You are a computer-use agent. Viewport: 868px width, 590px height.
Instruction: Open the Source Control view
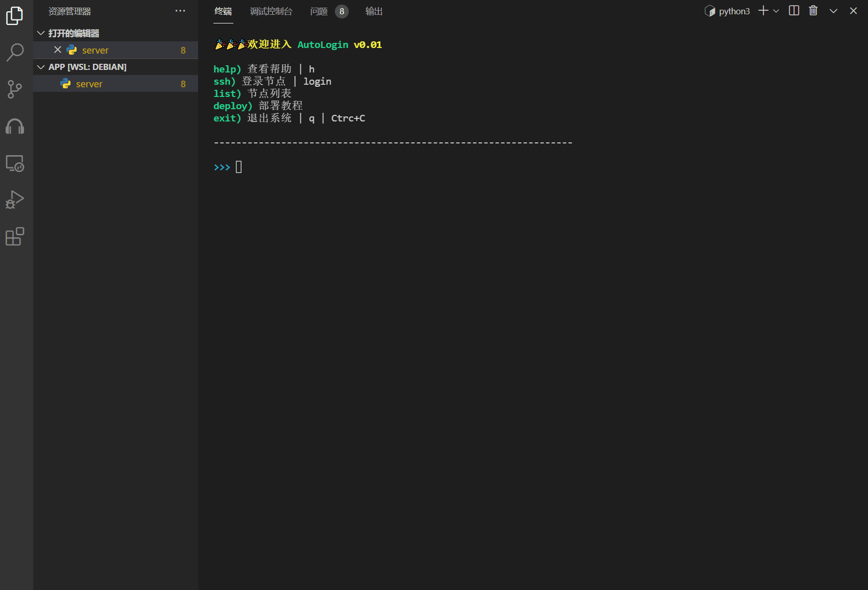(x=14, y=89)
